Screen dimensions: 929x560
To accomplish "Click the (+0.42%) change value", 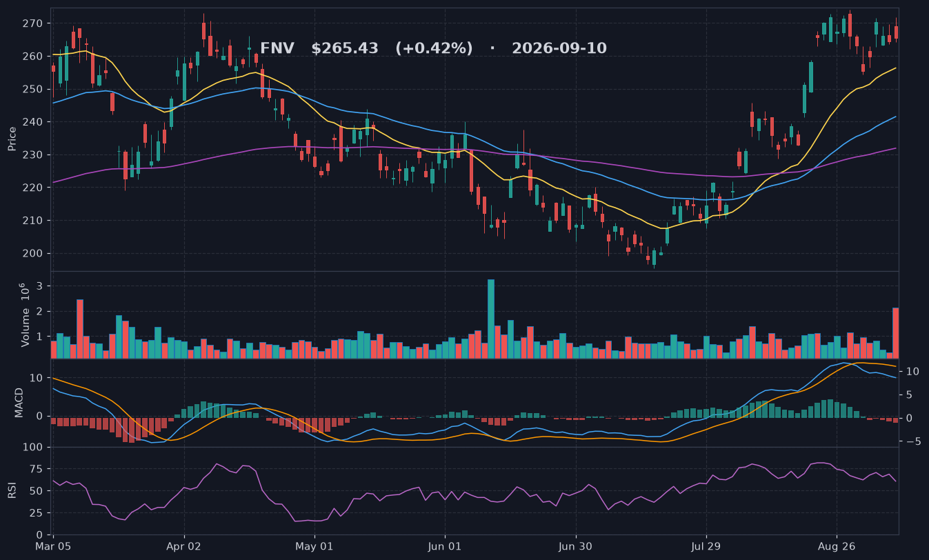I will (434, 48).
